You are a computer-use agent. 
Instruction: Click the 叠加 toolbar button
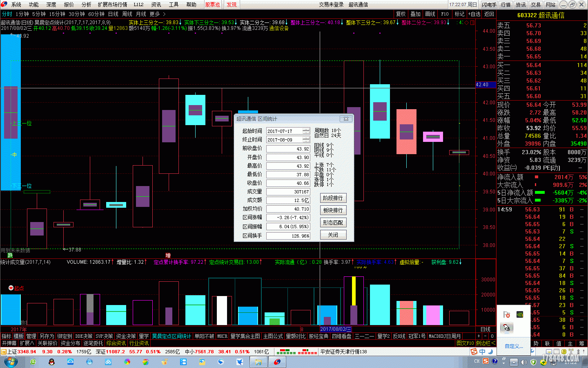(x=416, y=14)
